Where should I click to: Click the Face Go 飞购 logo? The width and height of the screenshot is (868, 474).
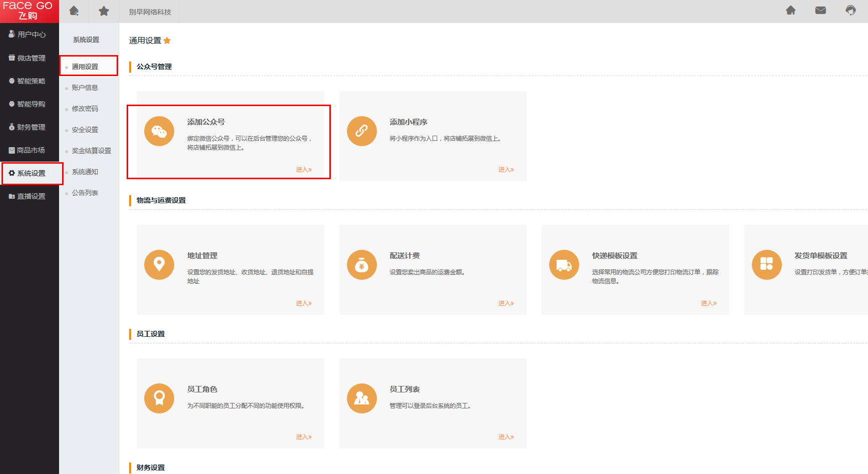pyautogui.click(x=29, y=11)
